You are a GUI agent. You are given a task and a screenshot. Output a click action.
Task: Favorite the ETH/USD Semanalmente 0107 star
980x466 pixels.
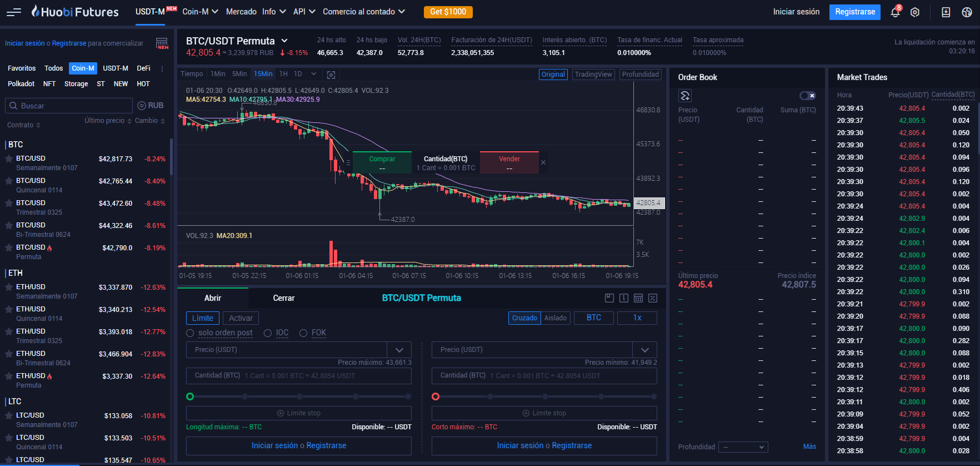9,287
